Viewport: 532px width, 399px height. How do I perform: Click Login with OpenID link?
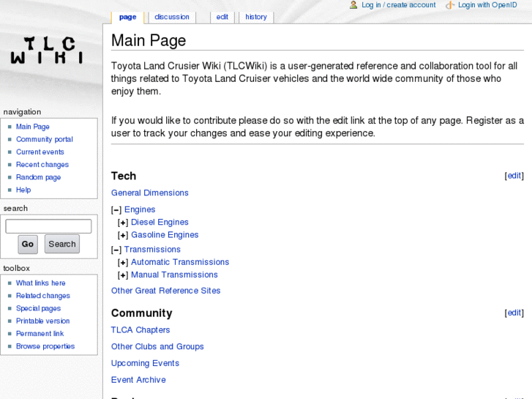(487, 5)
